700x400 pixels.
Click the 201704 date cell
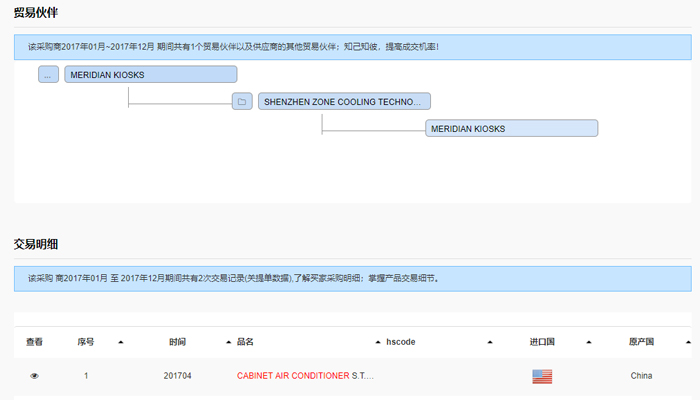pos(177,376)
